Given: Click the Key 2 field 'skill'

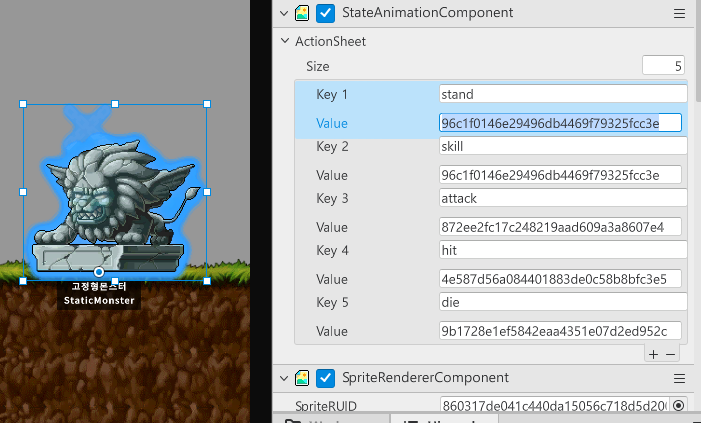Looking at the screenshot, I should [563, 146].
